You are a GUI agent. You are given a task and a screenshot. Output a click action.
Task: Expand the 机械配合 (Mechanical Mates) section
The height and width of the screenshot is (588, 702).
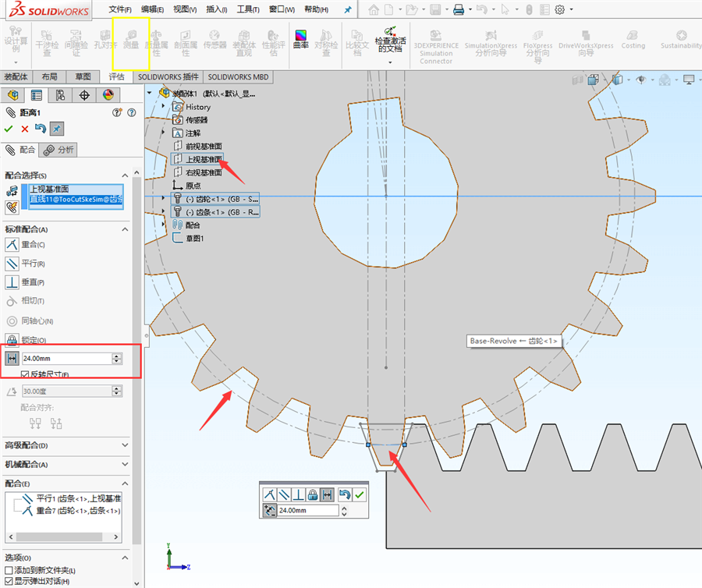[125, 465]
